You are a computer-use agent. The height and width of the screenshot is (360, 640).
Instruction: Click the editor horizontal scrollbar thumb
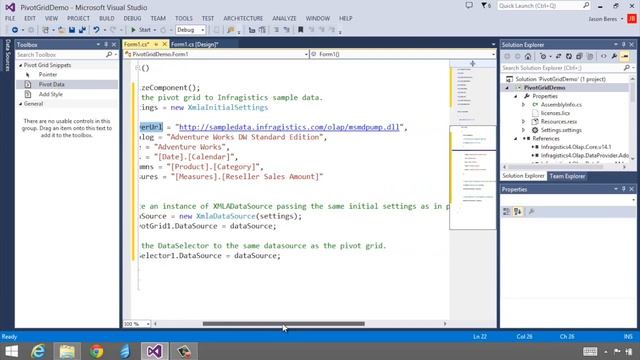pyautogui.click(x=284, y=324)
